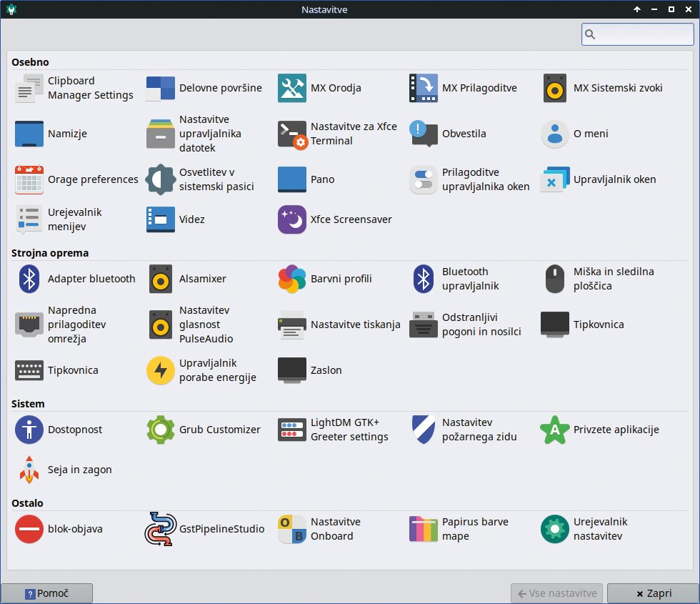Screen dimensions: 700x604
Task: Open Osvetlitev v sistemski pasici icon
Action: [160, 179]
